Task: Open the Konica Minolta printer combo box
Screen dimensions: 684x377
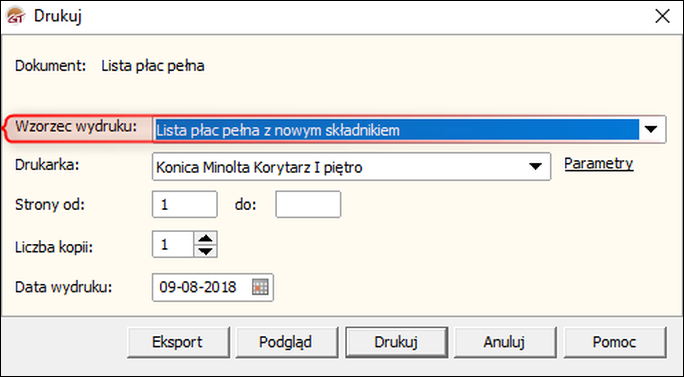Action: (351, 166)
